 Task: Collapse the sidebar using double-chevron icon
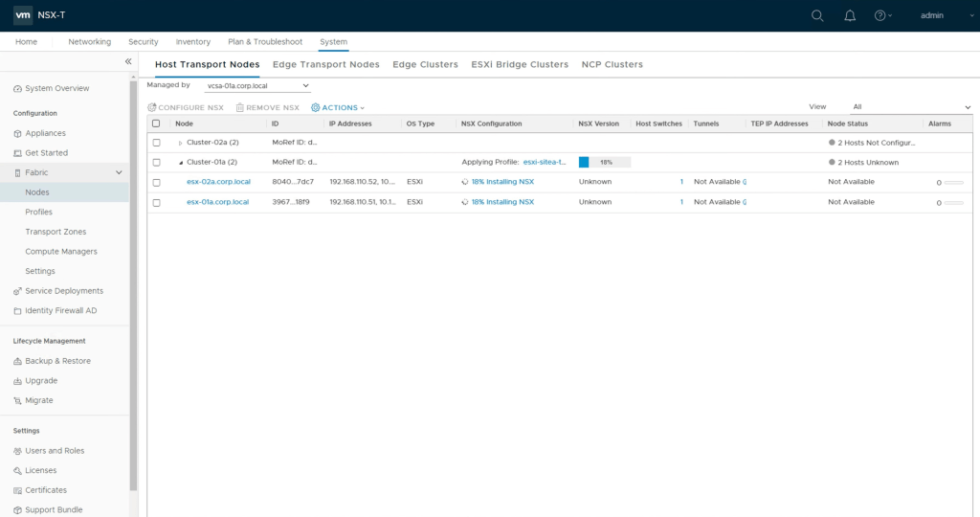[128, 61]
